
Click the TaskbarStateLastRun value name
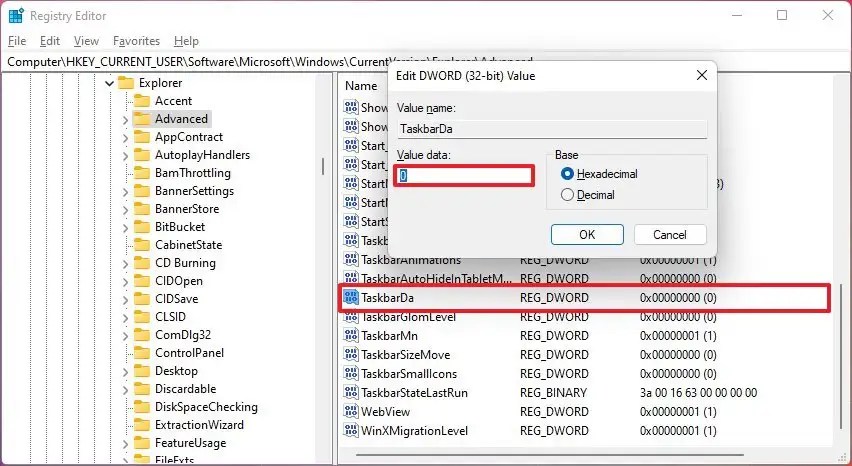414,393
